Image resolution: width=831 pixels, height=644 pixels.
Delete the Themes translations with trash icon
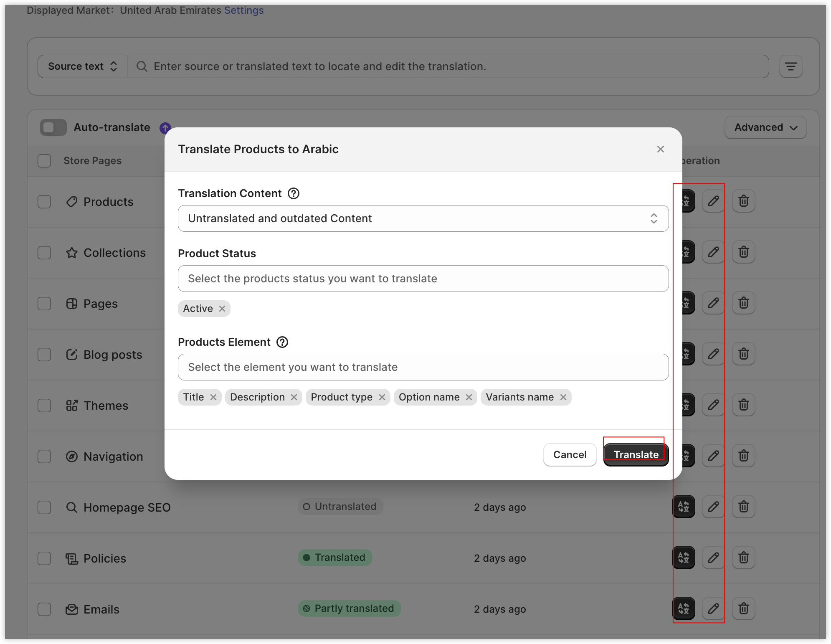point(743,405)
